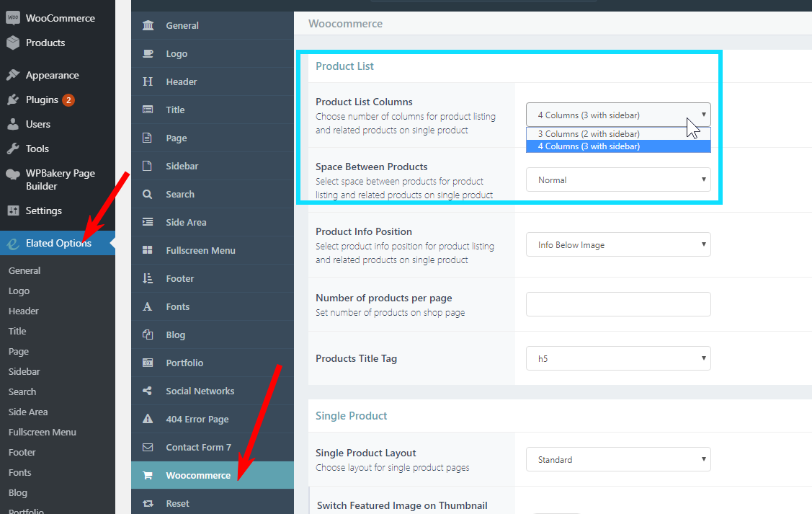Open Fonts submenu under Elated Options

click(19, 473)
